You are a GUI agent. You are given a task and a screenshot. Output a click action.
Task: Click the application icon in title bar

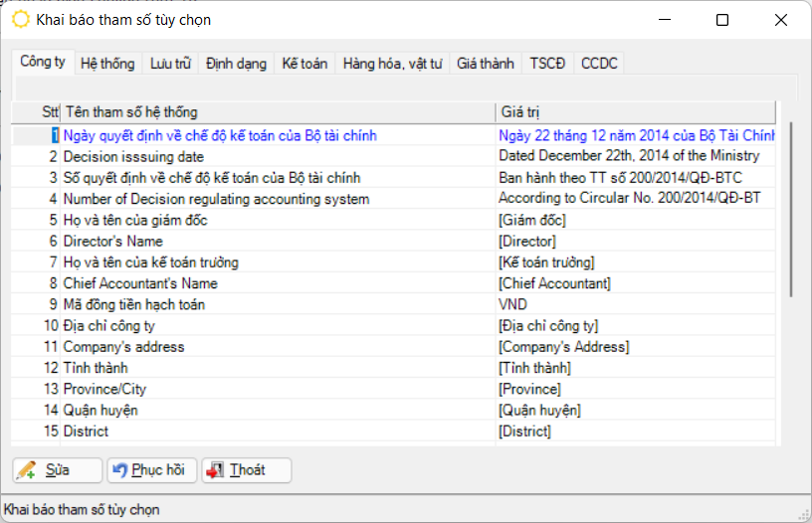(20, 20)
